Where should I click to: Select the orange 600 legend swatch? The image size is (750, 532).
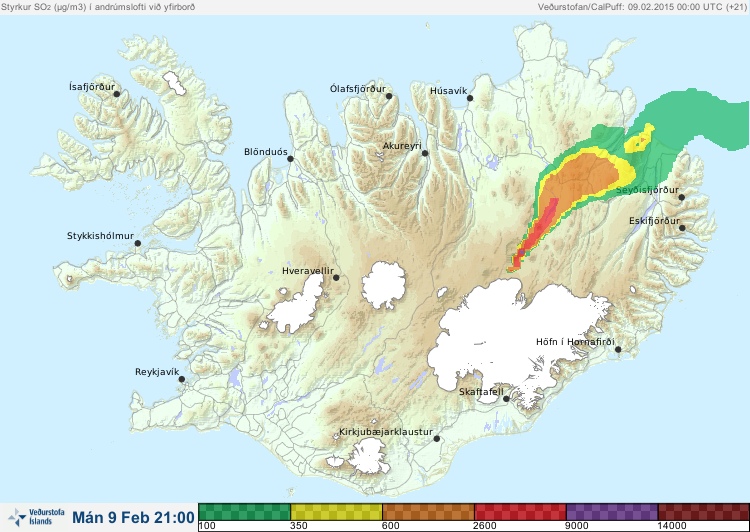click(x=429, y=512)
